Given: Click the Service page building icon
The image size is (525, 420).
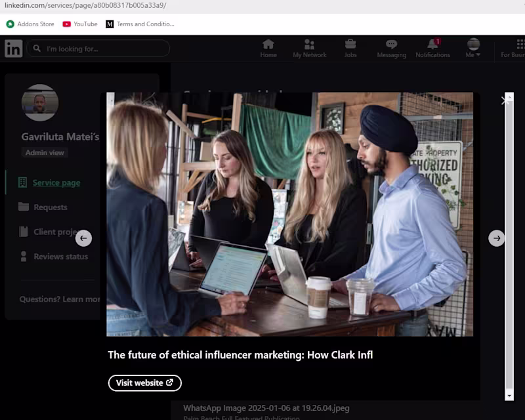Looking at the screenshot, I should pyautogui.click(x=22, y=182).
